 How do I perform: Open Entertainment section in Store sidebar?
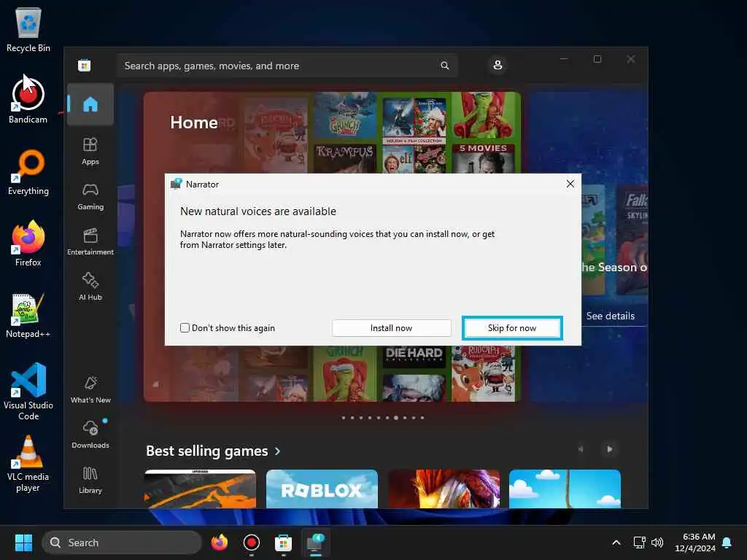pyautogui.click(x=90, y=241)
